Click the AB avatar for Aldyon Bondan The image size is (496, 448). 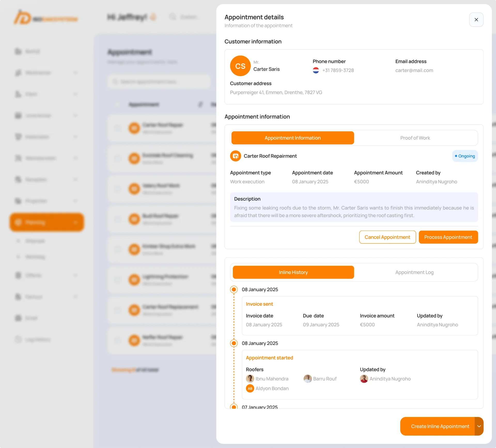(x=250, y=389)
